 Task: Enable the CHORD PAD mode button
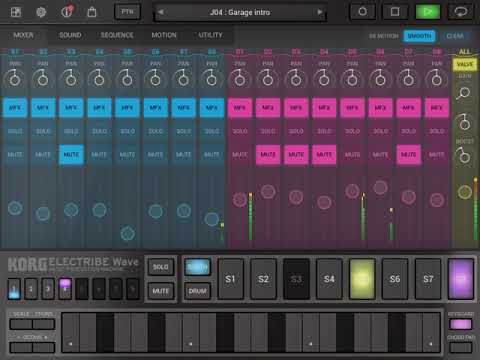(x=461, y=348)
